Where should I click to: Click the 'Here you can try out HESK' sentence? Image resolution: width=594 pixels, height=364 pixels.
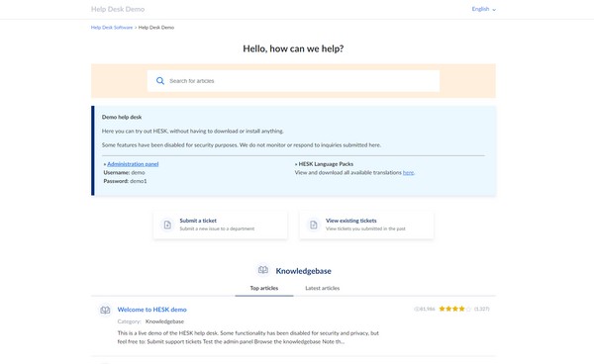pyautogui.click(x=192, y=131)
